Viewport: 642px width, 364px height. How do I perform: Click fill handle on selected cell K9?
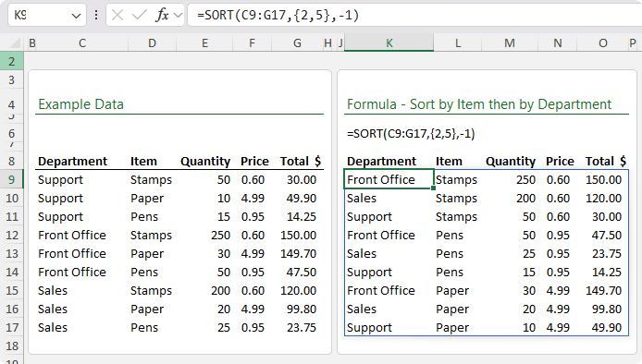(433, 188)
